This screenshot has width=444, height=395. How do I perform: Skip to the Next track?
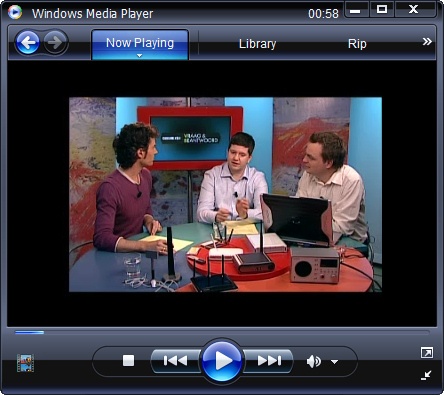[269, 361]
